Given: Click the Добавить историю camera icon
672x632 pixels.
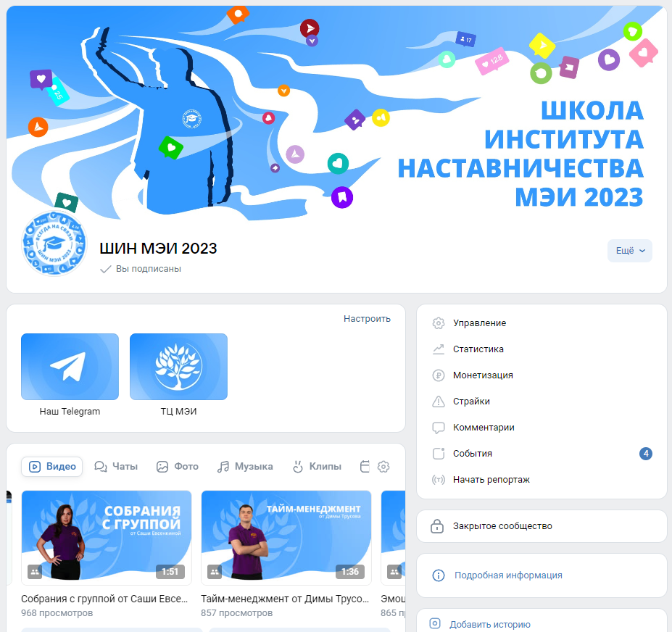Looking at the screenshot, I should (436, 624).
